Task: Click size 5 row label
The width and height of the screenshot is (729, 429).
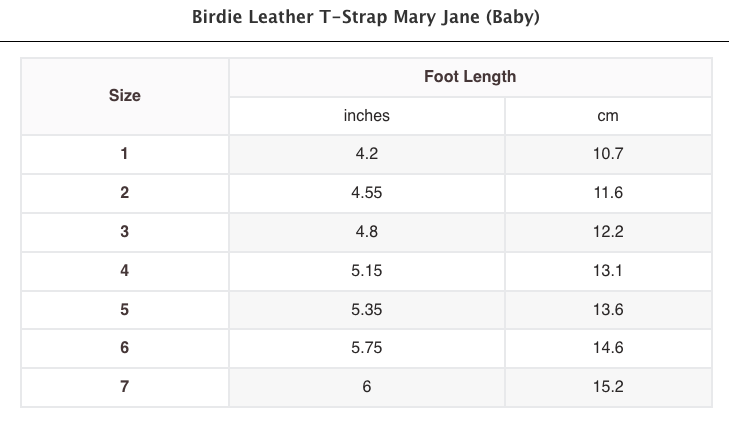Action: [124, 309]
